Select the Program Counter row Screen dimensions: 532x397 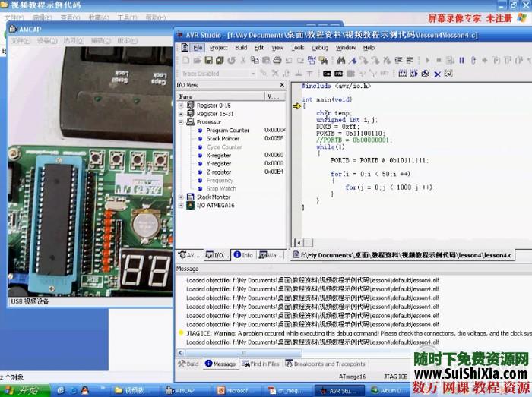[227, 131]
